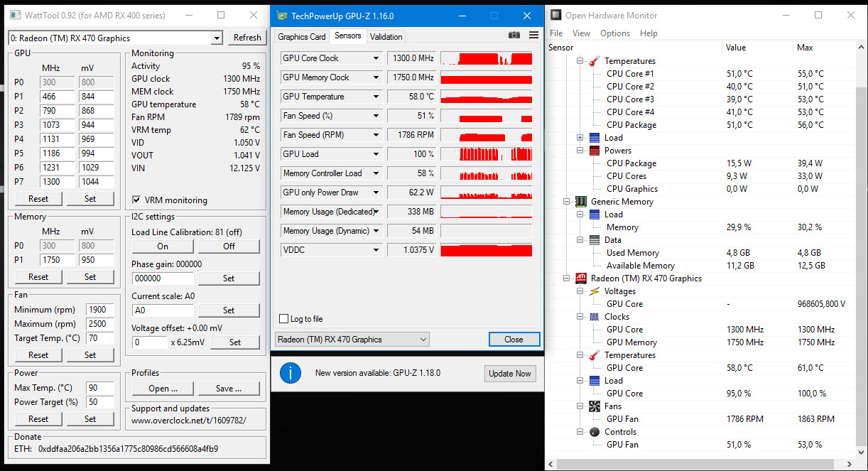The width and height of the screenshot is (868, 471).
Task: Click GPU-Z title bar app icon
Action: [x=282, y=16]
